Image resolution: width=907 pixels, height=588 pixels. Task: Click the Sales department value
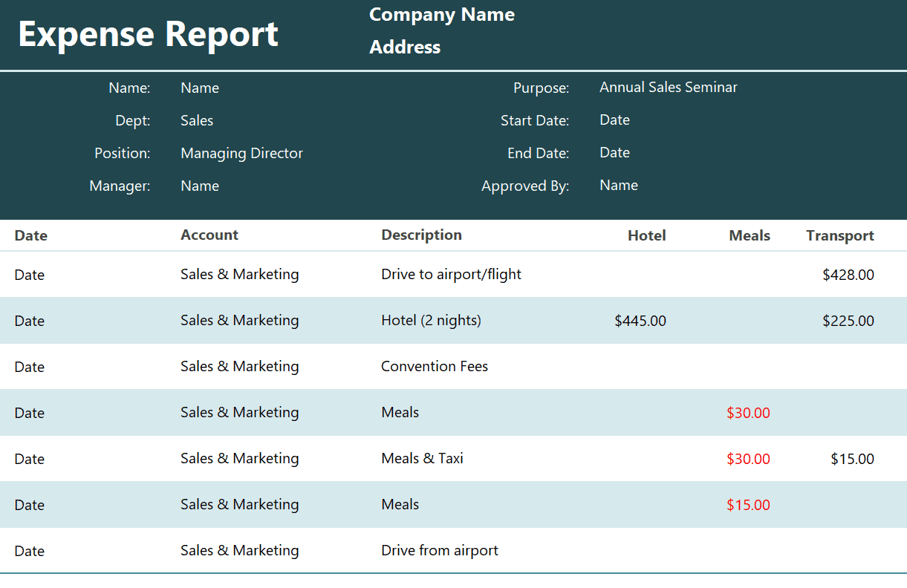coord(197,121)
